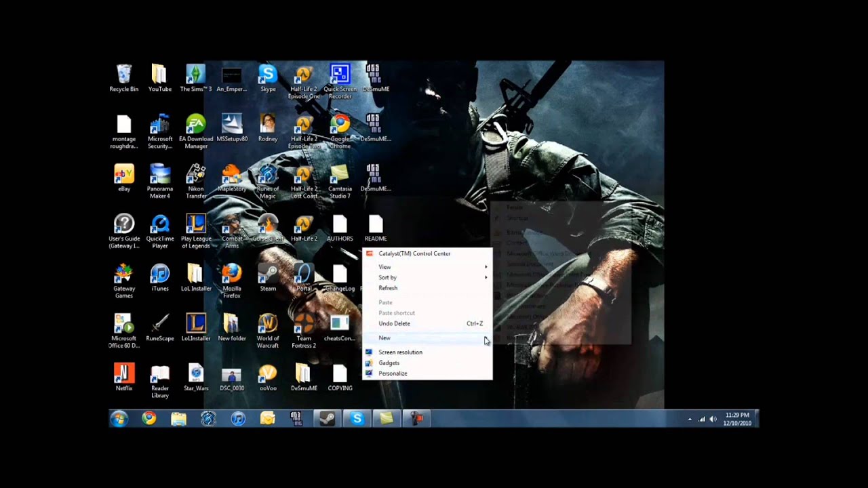Choose Refresh in the context menu
Screen dimensions: 868x488
click(427, 288)
